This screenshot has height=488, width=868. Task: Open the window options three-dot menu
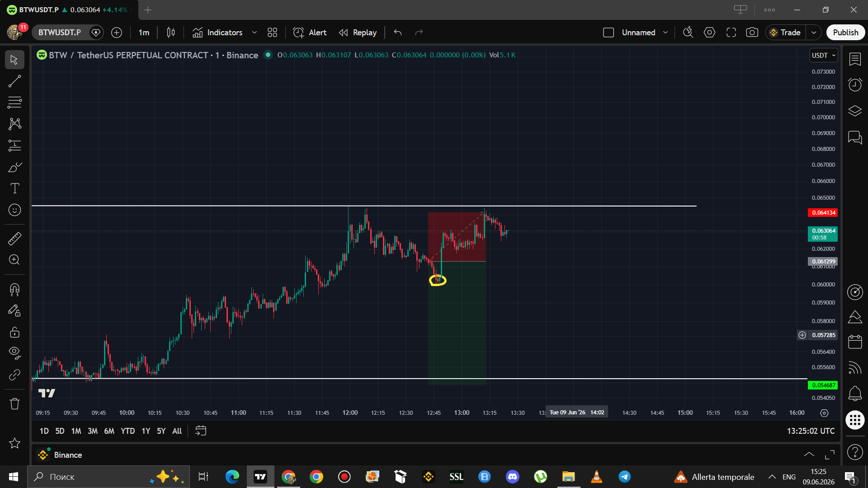tap(769, 9)
